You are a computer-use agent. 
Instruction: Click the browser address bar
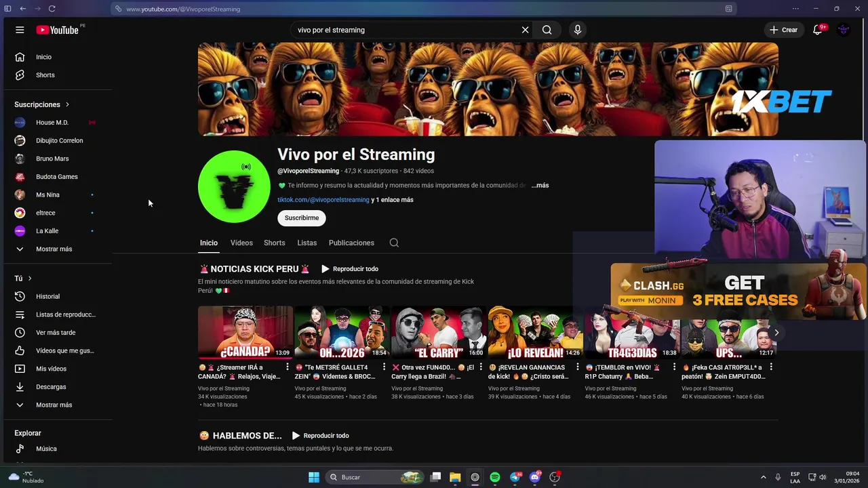click(x=424, y=9)
